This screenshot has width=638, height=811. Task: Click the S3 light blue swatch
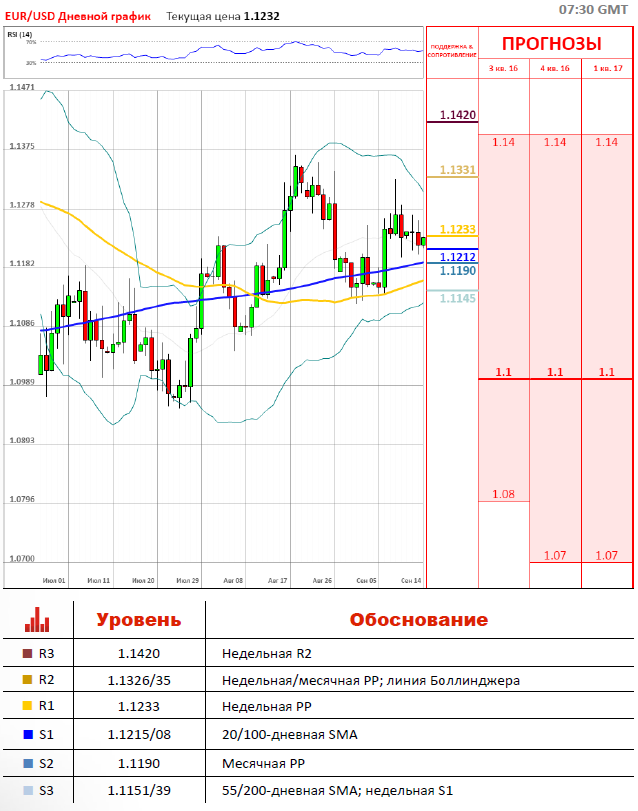(28, 790)
